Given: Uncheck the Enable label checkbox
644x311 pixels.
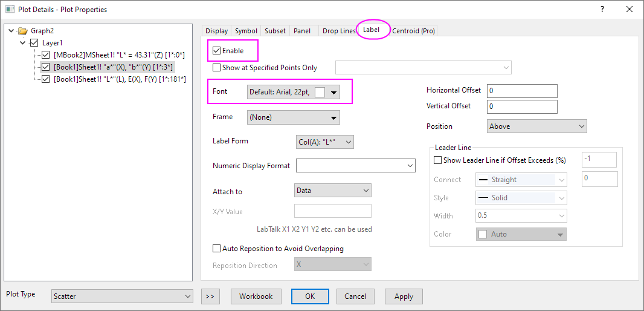Looking at the screenshot, I should pyautogui.click(x=217, y=51).
